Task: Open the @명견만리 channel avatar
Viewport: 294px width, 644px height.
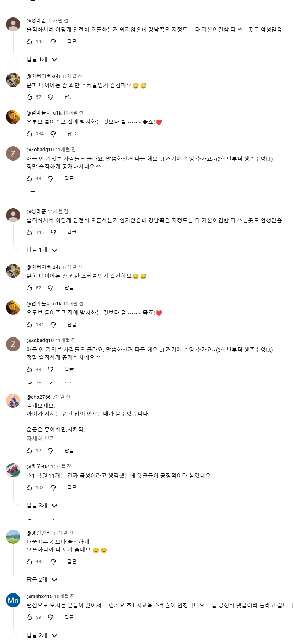Action: point(13,536)
